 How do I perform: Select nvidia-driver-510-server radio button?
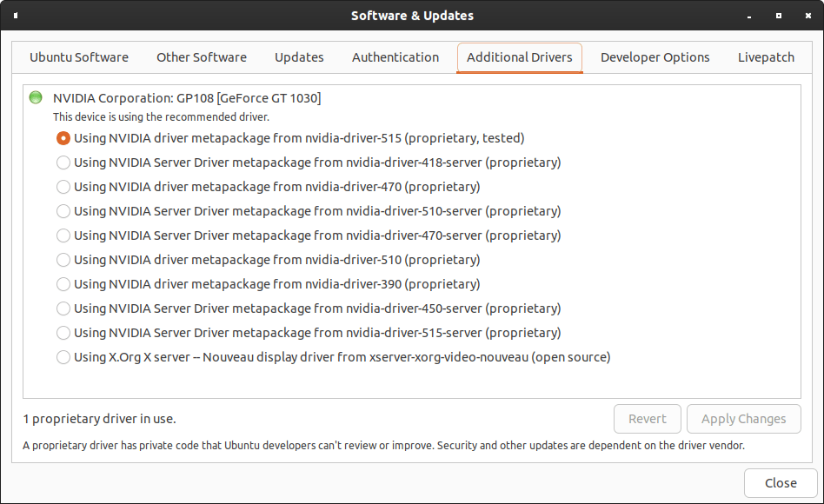coord(63,211)
